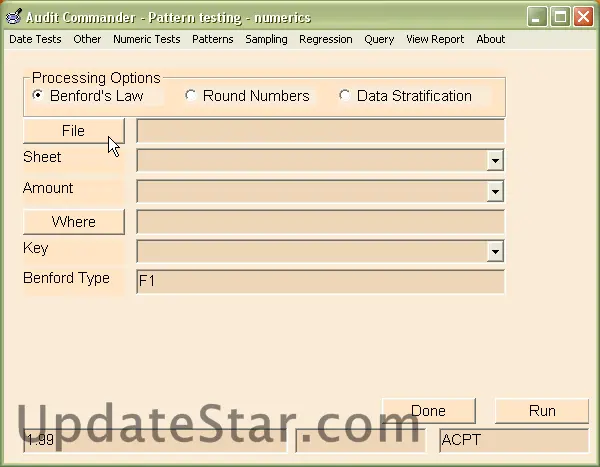This screenshot has width=600, height=467.
Task: Click the Amount label
Action: click(48, 188)
